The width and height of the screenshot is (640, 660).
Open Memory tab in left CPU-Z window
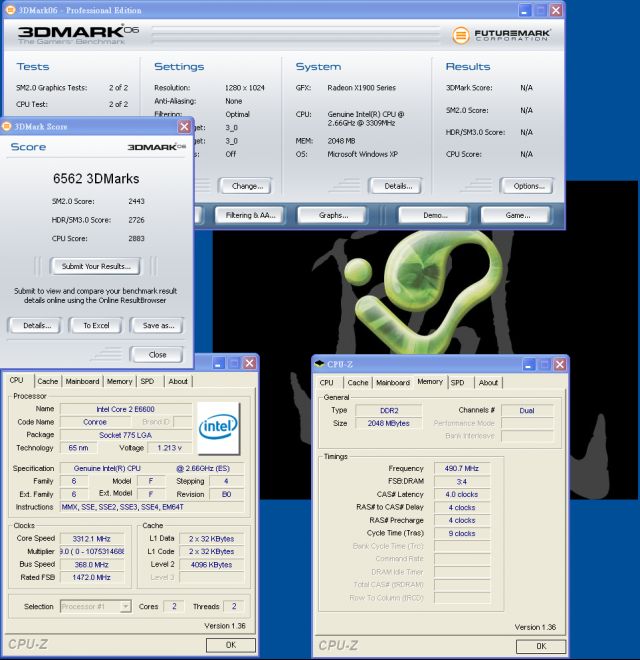tap(119, 381)
